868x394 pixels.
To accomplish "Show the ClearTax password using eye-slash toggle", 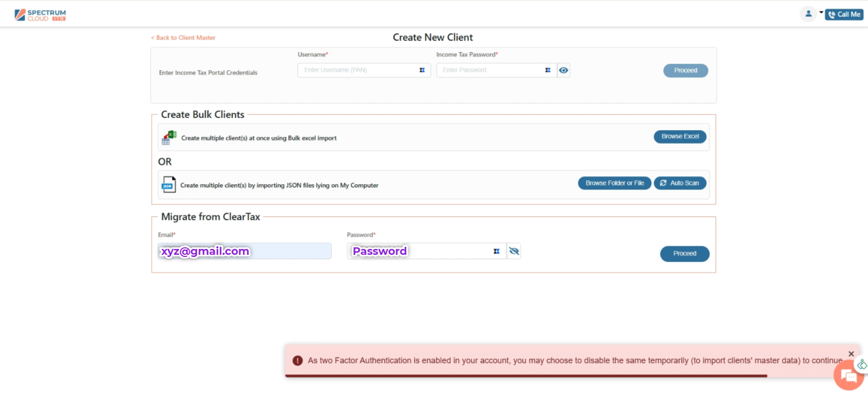I will tap(514, 251).
